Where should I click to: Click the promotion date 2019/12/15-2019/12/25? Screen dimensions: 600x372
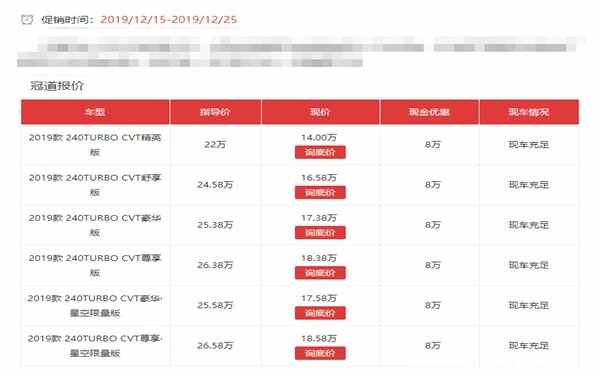[169, 20]
